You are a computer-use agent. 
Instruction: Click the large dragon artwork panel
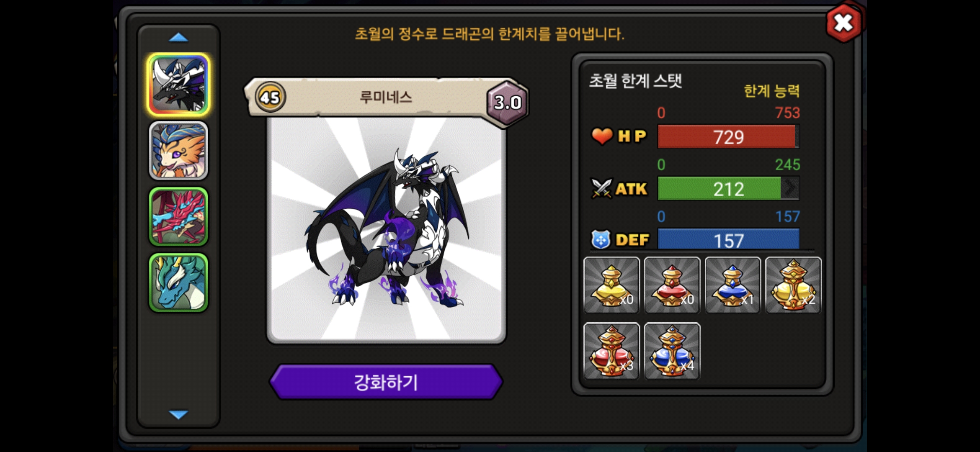point(386,229)
